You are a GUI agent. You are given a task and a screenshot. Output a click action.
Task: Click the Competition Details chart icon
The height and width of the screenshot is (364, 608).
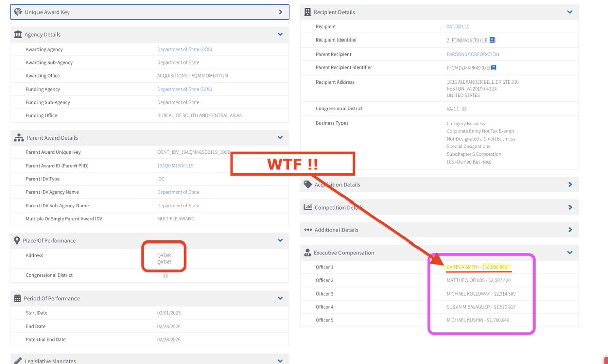[x=308, y=207]
